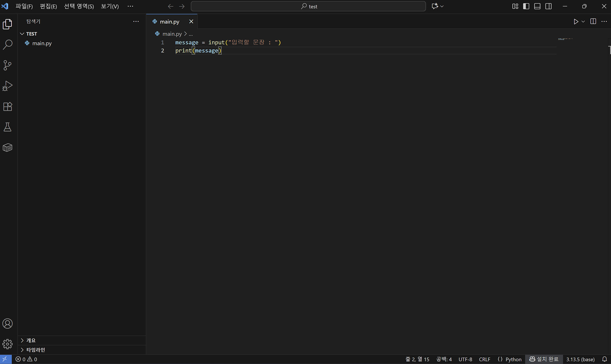The height and width of the screenshot is (364, 611).
Task: Open the run options dropdown arrow
Action: pyautogui.click(x=583, y=22)
